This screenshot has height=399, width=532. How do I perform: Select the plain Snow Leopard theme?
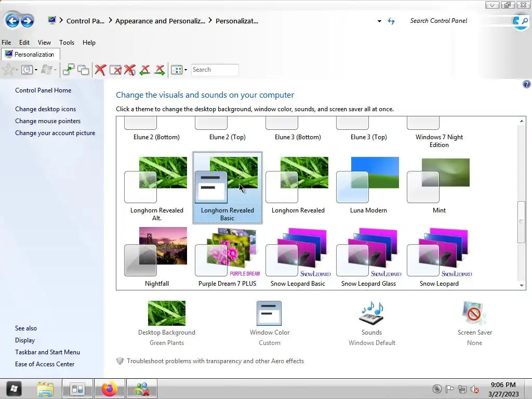coord(439,257)
